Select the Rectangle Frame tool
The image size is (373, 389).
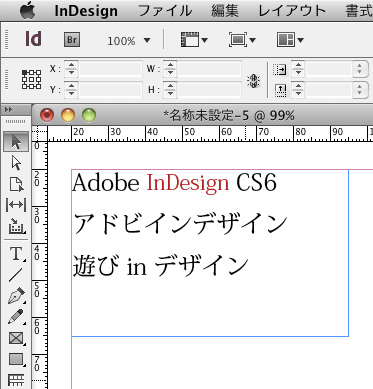pyautogui.click(x=16, y=338)
